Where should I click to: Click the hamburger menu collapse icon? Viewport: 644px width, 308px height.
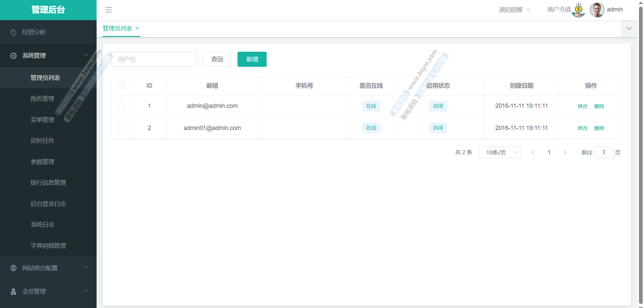109,10
